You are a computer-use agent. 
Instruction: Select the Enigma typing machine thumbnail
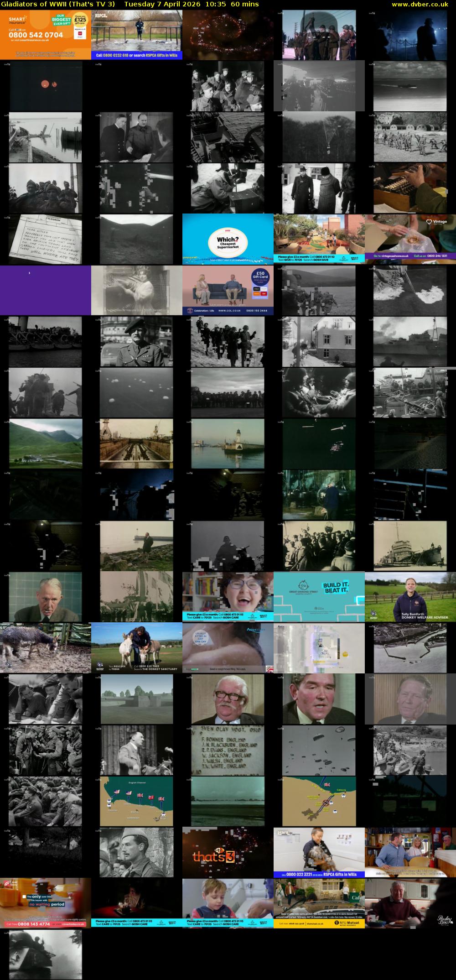410,188
